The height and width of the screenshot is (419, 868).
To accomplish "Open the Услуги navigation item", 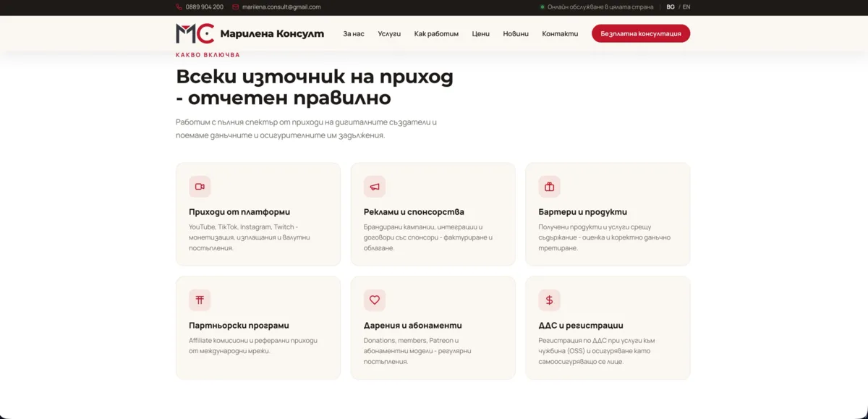I will [389, 34].
